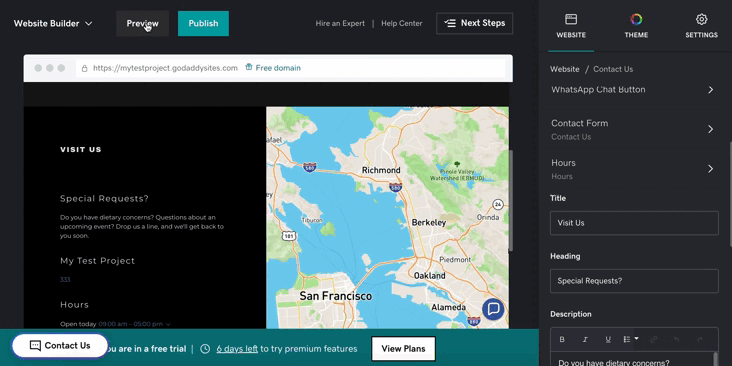Open the Theme color wheel icon
732x366 pixels.
pyautogui.click(x=636, y=19)
